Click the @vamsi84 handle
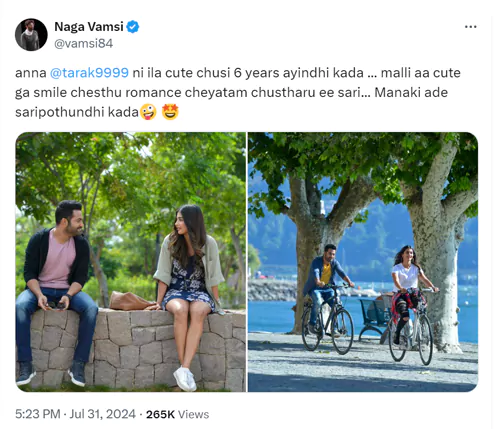 click(x=83, y=43)
